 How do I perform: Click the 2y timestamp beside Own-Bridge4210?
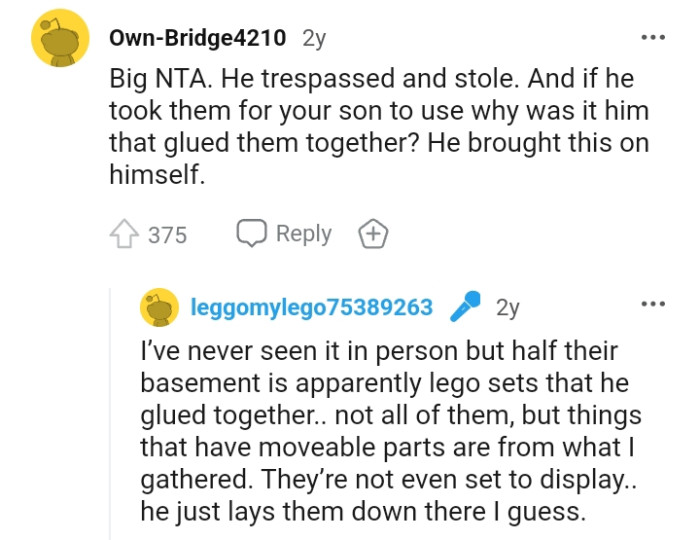click(314, 38)
